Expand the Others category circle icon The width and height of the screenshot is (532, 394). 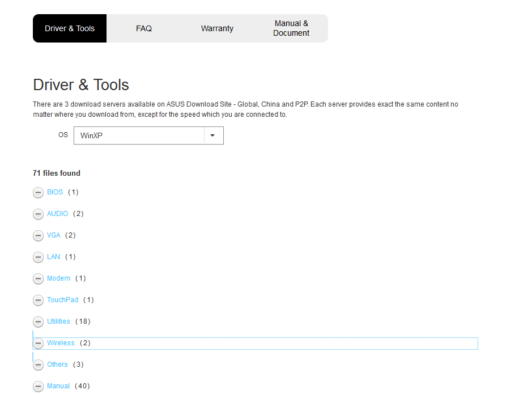39,365
